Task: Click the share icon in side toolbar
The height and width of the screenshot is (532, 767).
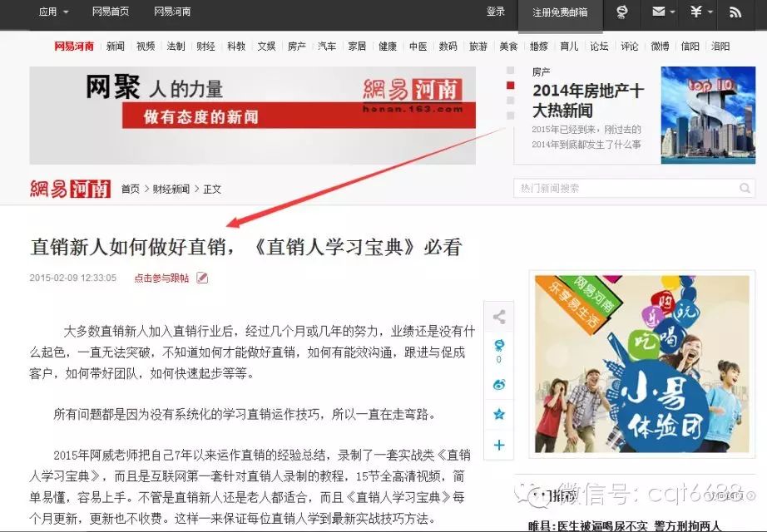Action: pyautogui.click(x=499, y=317)
